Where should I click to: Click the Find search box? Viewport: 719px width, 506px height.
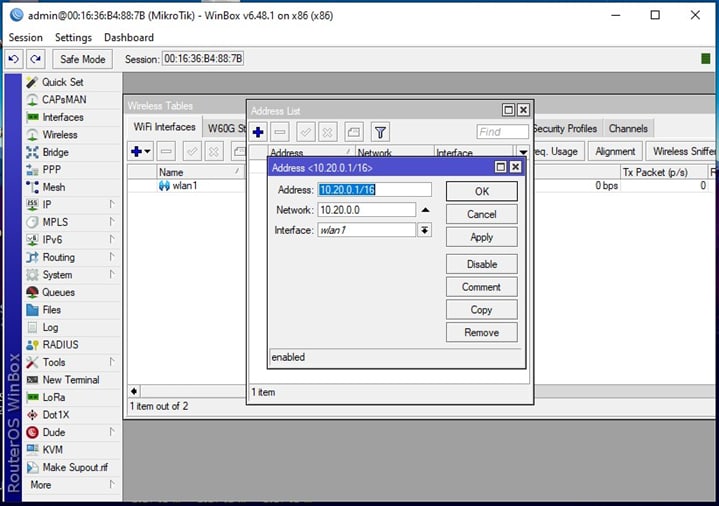[502, 132]
